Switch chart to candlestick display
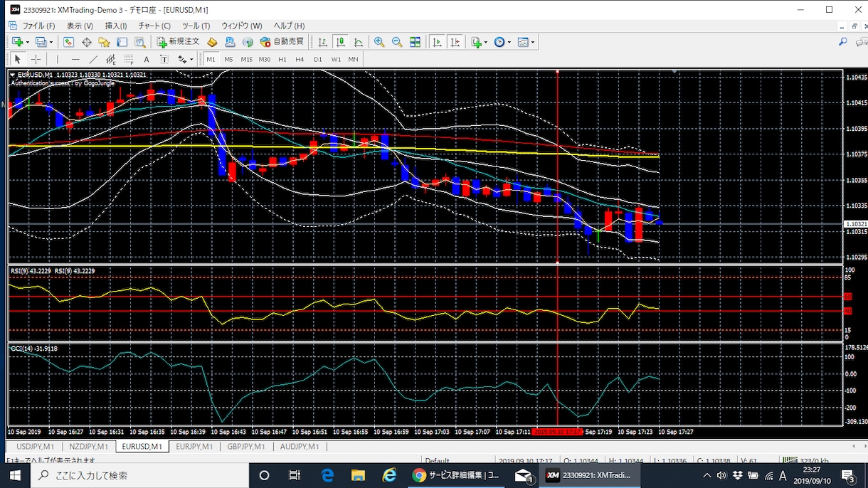This screenshot has height=488, width=868. [x=341, y=42]
